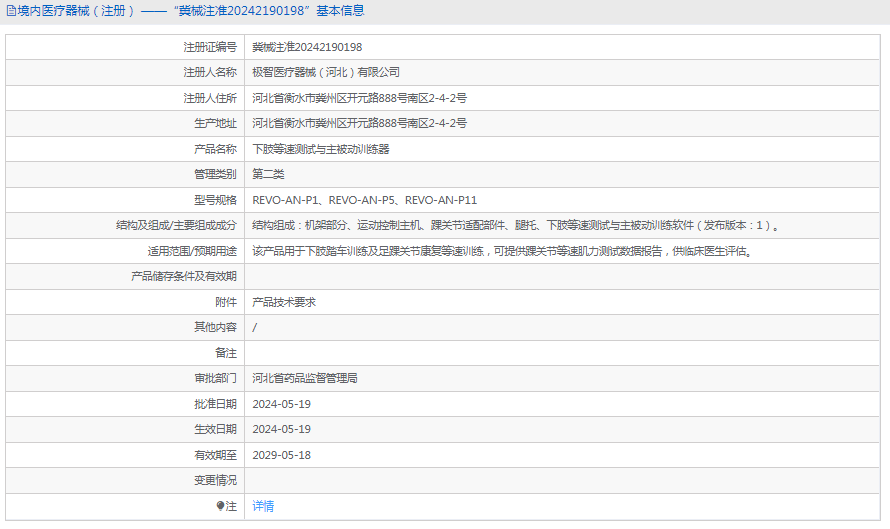Click 产品技术要求 in the 附件 row
Screen dimensions: 890x529
pos(284,302)
